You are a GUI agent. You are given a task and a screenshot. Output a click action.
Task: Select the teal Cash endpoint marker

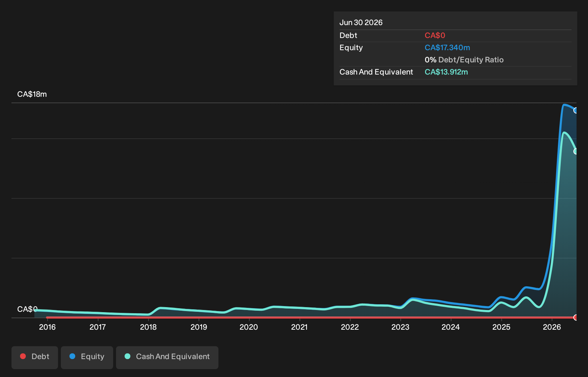tap(576, 151)
